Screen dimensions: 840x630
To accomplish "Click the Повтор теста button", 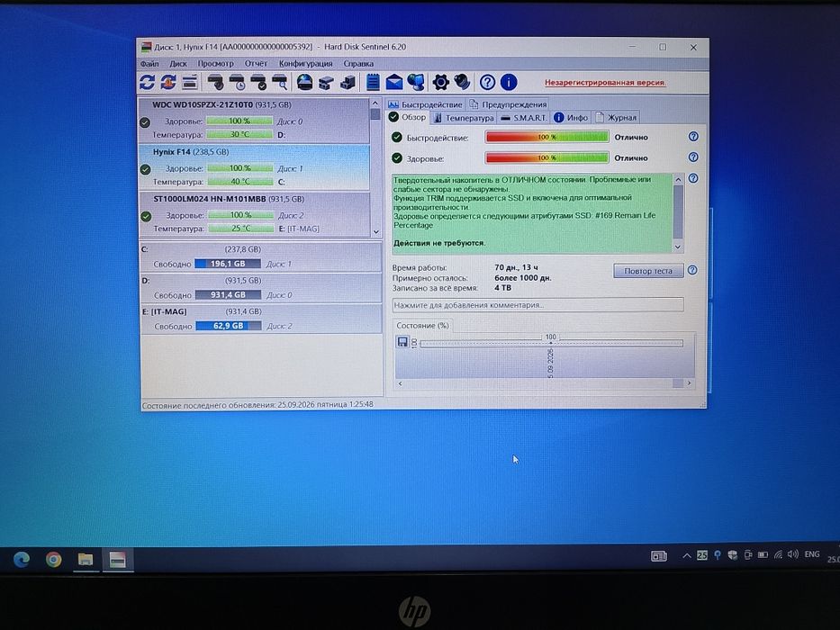I will click(648, 271).
